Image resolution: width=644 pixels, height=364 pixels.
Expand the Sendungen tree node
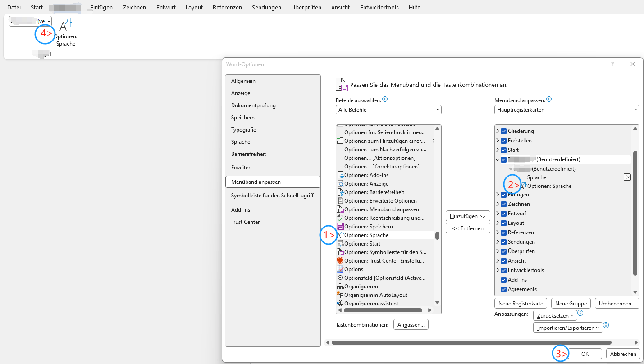coord(498,242)
